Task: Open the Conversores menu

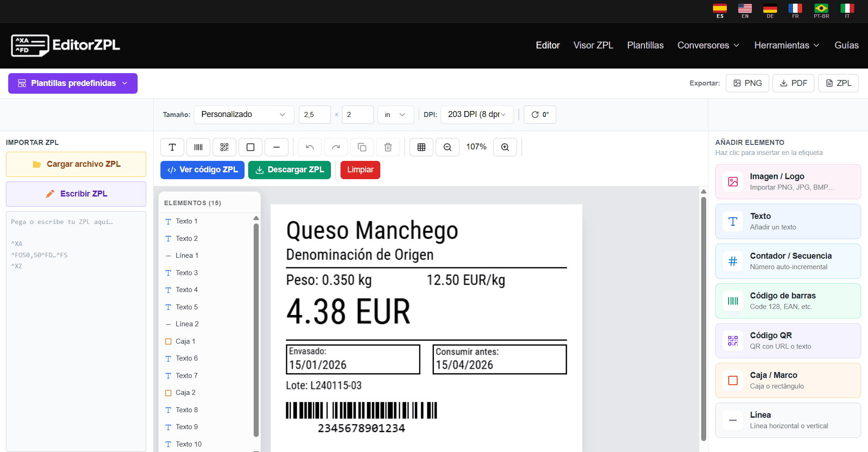Action: tap(708, 45)
